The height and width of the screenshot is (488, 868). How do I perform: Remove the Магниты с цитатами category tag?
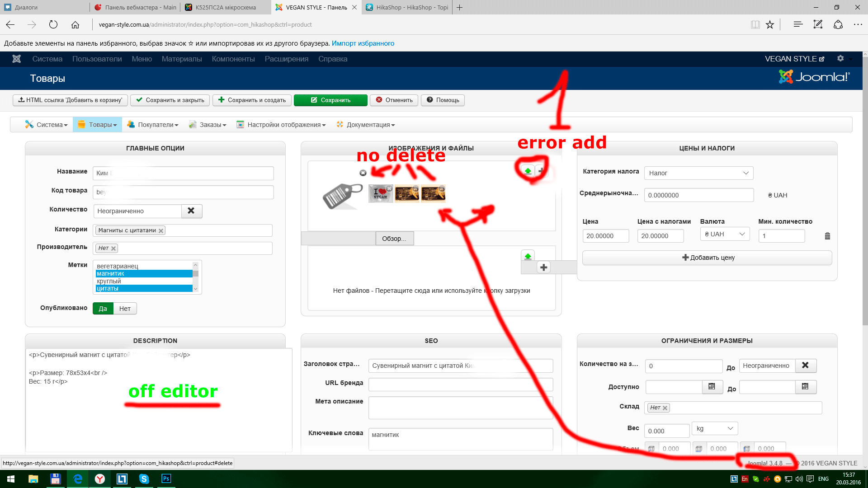161,230
